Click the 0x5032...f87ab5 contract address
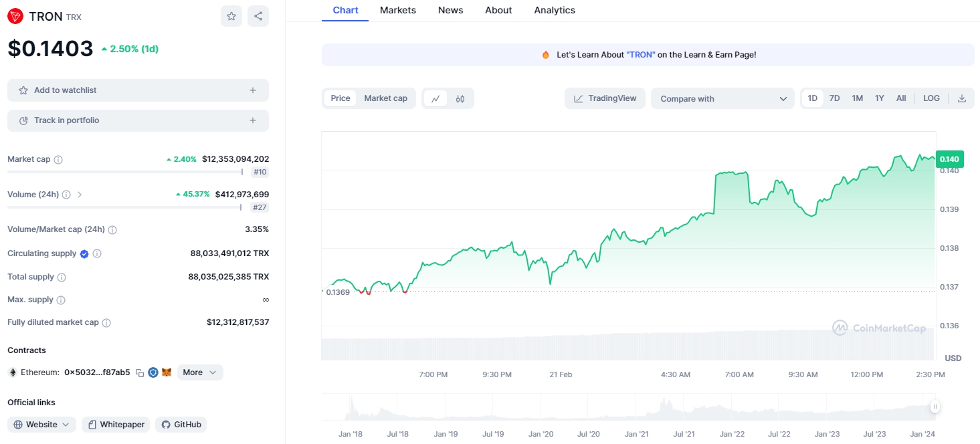 (97, 372)
